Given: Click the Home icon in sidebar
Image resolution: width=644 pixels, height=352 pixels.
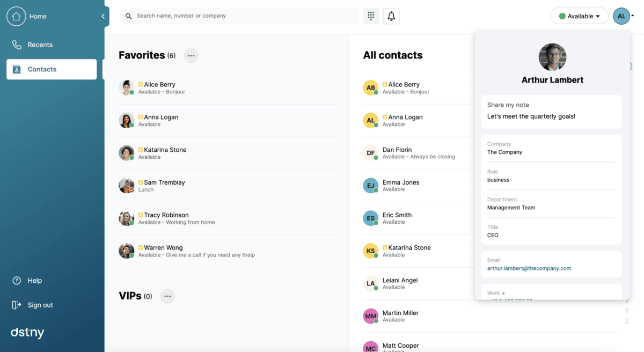Looking at the screenshot, I should 16,16.
